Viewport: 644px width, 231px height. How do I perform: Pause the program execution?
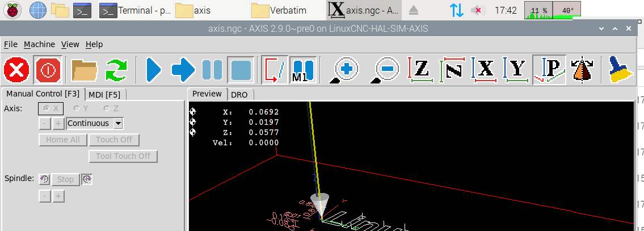(212, 69)
